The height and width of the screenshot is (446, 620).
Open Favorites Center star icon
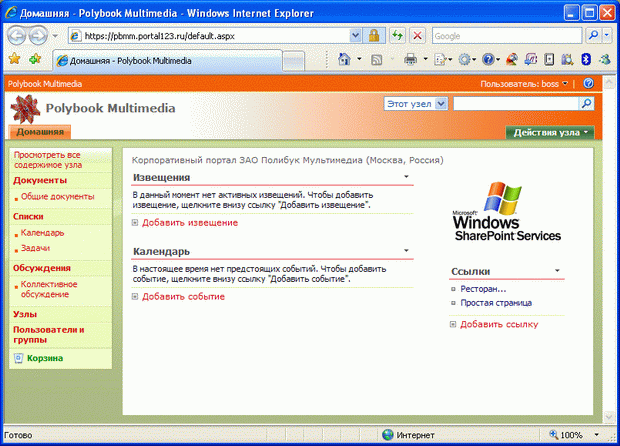14,59
